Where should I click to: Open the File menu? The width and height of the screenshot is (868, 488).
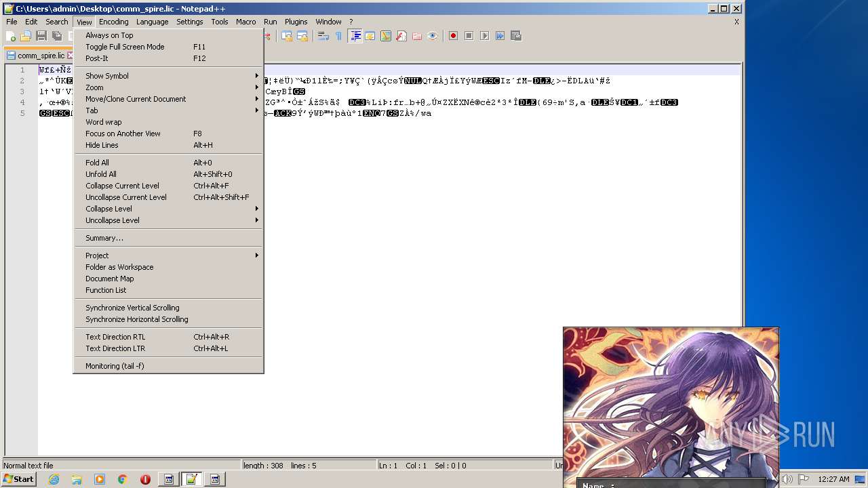(12, 22)
